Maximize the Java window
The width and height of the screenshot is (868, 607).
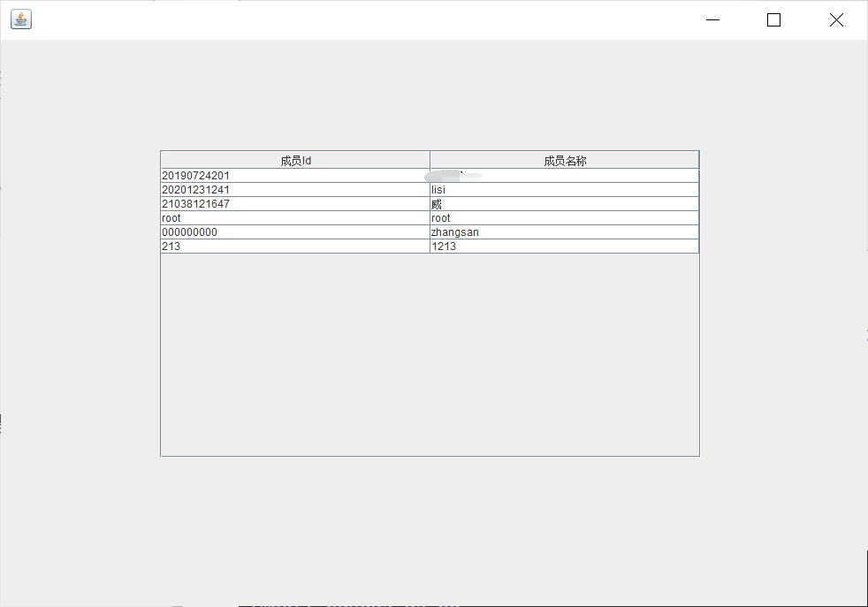pyautogui.click(x=774, y=20)
